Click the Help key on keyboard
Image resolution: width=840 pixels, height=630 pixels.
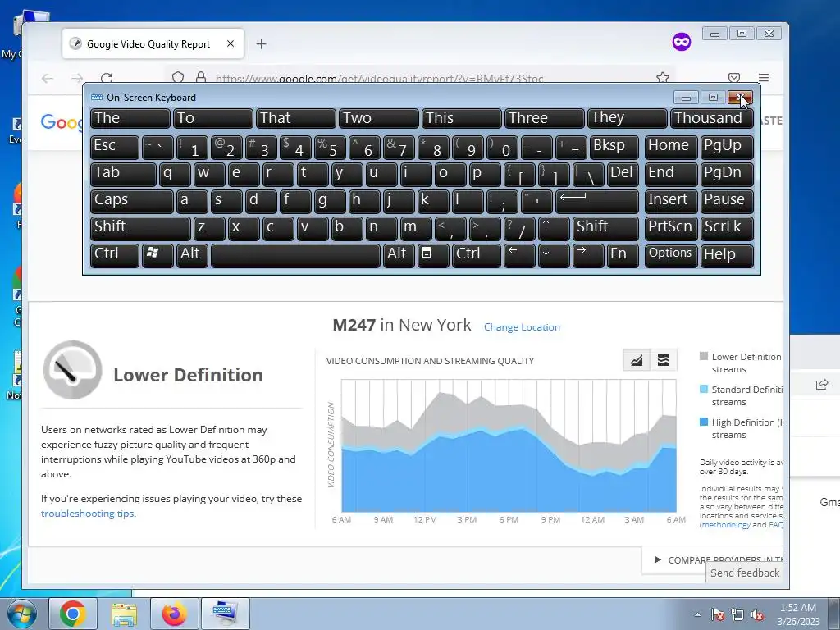(x=727, y=255)
